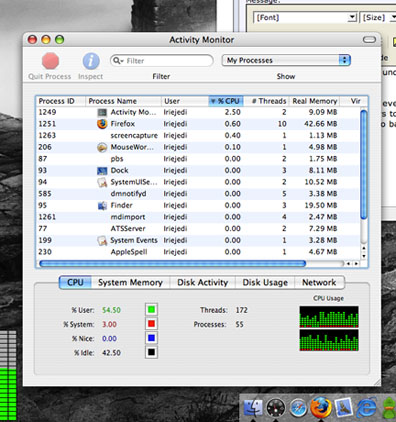Click the Processes count 55 value
This screenshot has height=422, width=396.
(239, 324)
